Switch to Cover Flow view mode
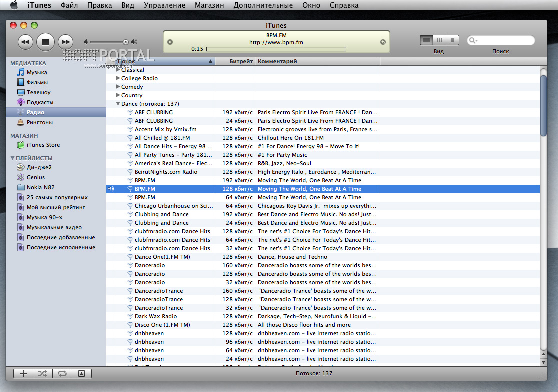Viewport: 558px width, 392px height. [x=453, y=40]
